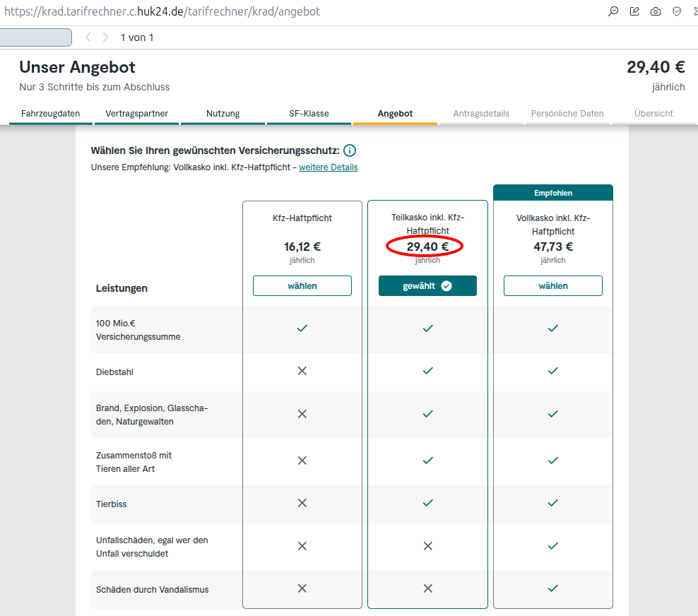Select the SF-Klasse step tab
This screenshot has width=698, height=616.
(309, 114)
